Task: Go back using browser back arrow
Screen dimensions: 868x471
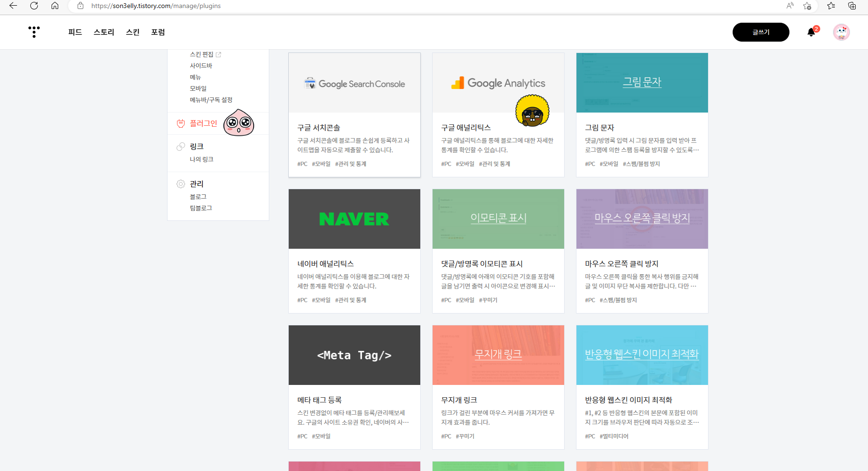Action: (x=13, y=6)
